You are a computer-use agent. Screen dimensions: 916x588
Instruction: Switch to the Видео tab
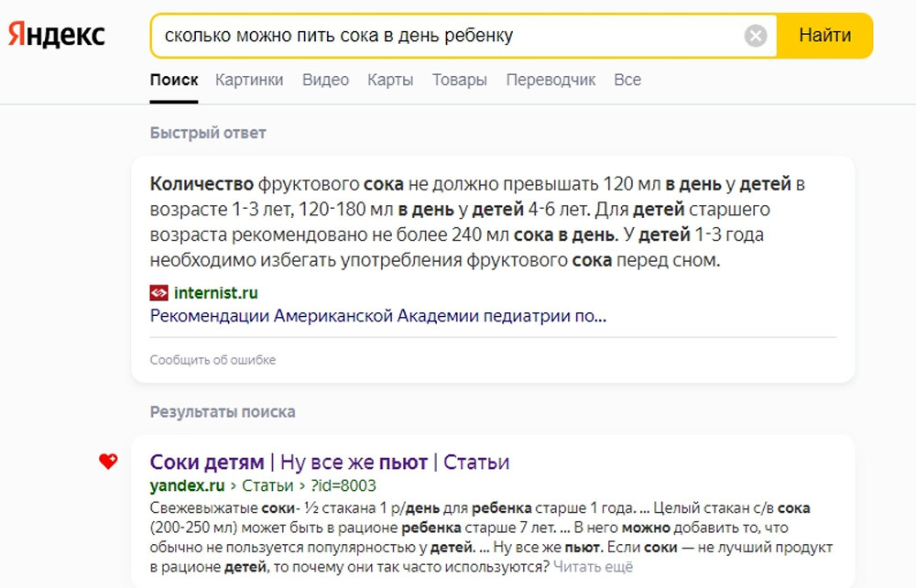point(325,80)
